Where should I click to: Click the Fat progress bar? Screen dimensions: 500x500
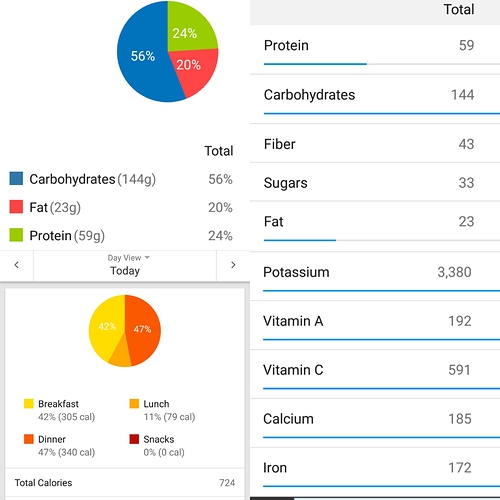pos(382,240)
